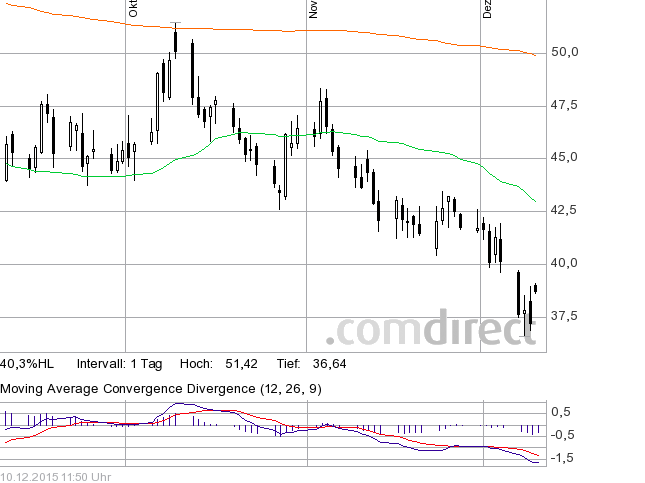Select the MACD -0,5 axis label
Image resolution: width=645 pixels, height=483 pixels.
point(562,435)
